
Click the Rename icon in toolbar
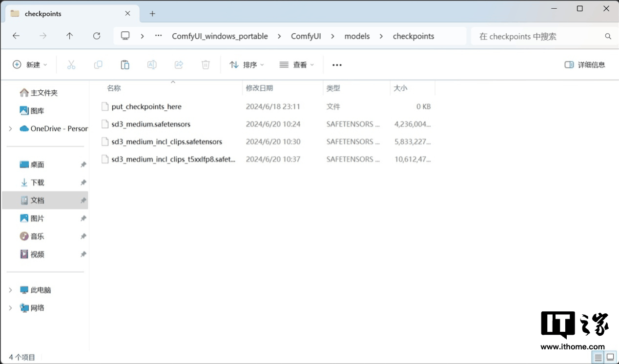pos(152,64)
